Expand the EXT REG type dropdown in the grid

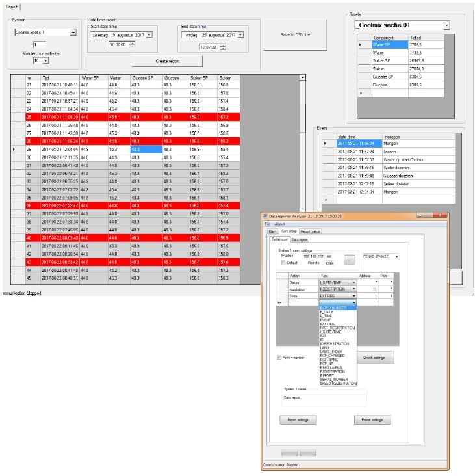[x=353, y=296]
